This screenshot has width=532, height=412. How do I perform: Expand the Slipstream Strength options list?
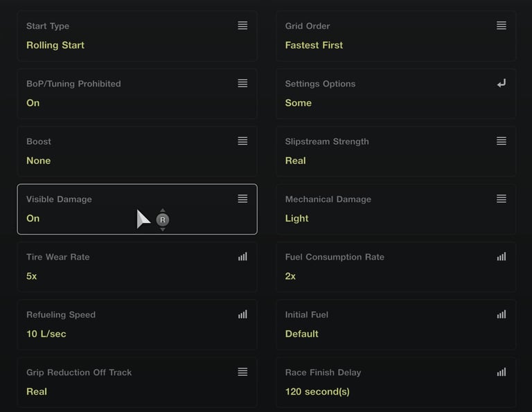[x=502, y=141]
